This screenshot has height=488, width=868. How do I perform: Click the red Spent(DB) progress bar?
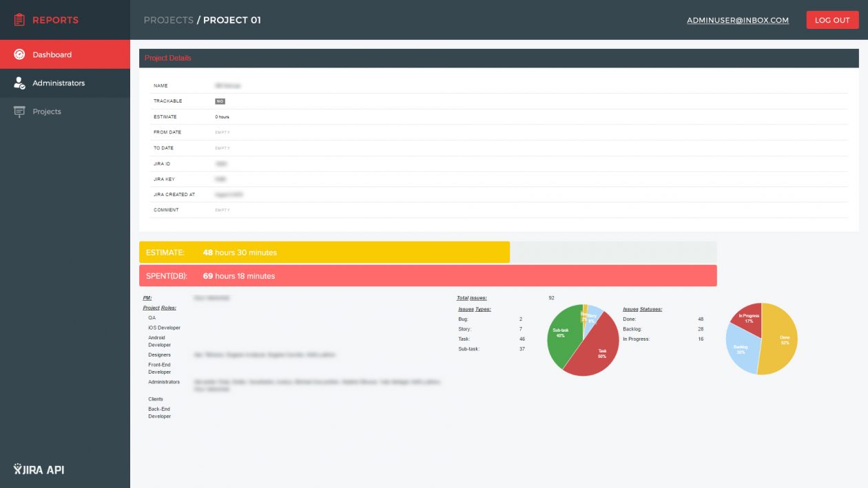click(428, 275)
